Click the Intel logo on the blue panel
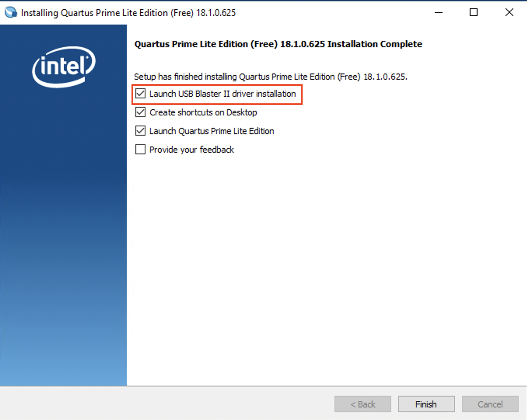The width and height of the screenshot is (527, 420). (x=64, y=66)
